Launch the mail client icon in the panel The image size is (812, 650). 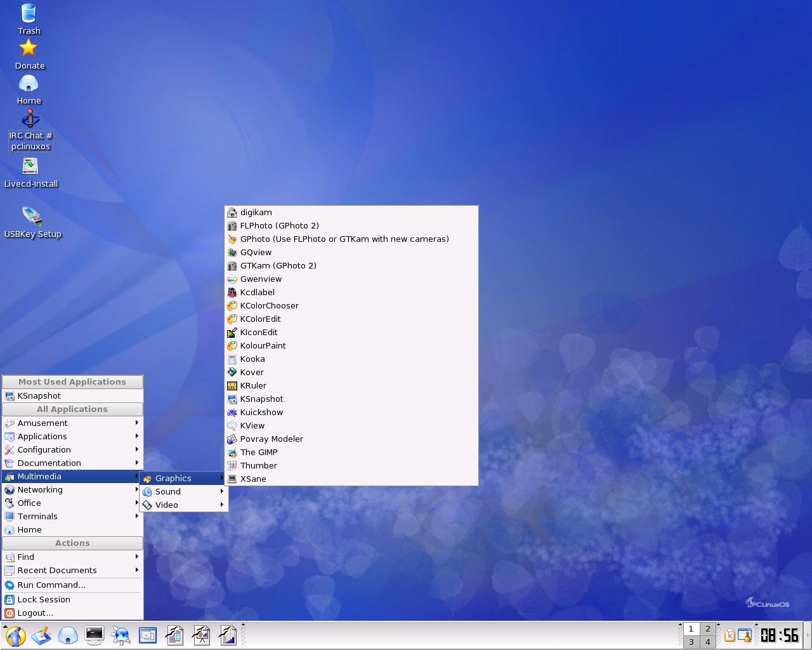pyautogui.click(x=148, y=635)
